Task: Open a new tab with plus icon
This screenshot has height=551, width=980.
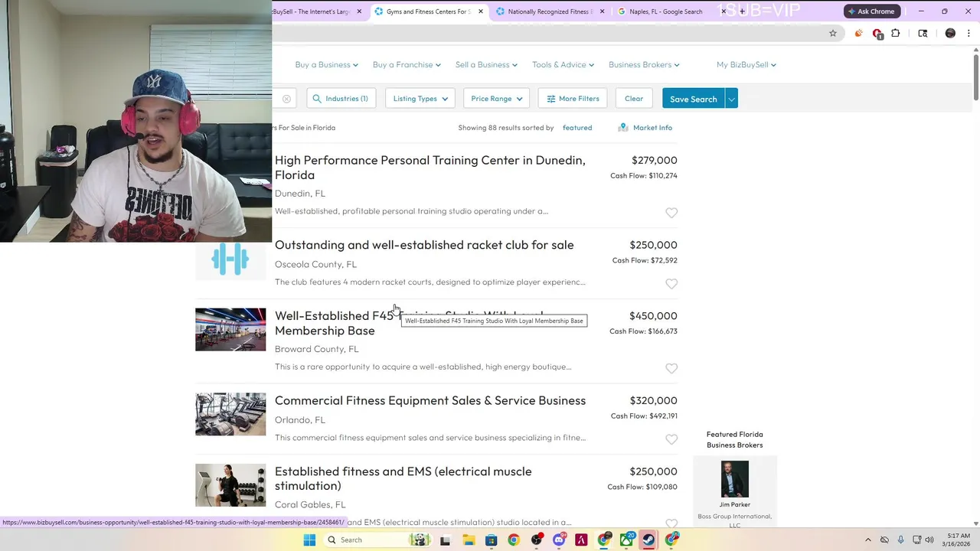Action: pos(742,11)
